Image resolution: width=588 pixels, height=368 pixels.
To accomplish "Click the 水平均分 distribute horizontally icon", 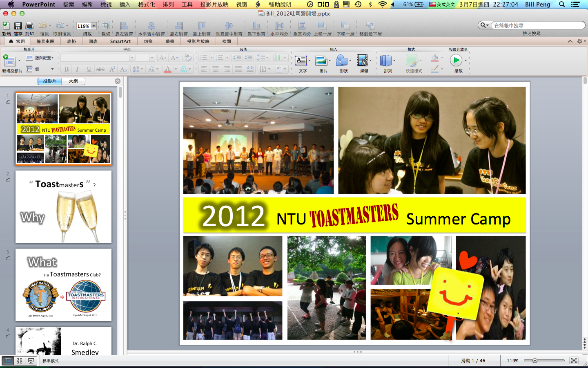I will pyautogui.click(x=279, y=26).
